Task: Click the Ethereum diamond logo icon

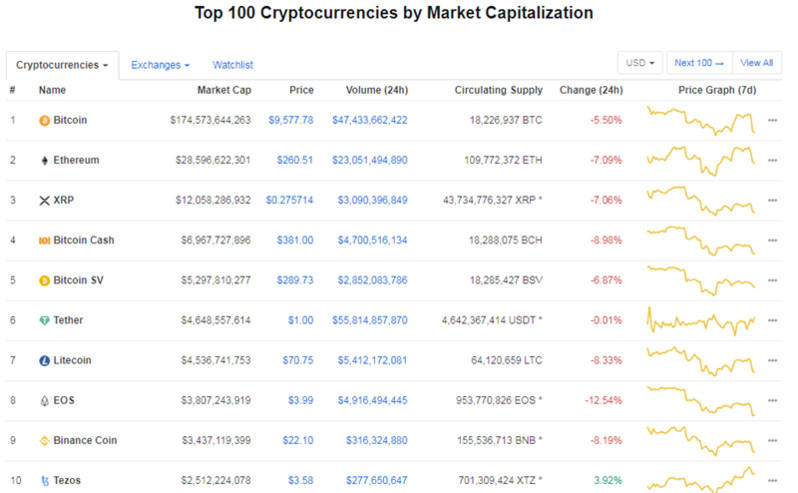Action: (44, 160)
